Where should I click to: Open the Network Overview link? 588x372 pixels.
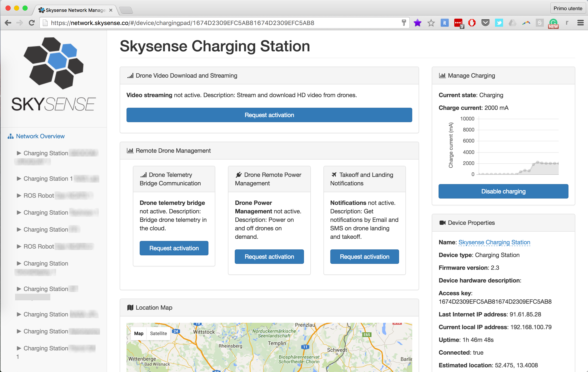(40, 136)
